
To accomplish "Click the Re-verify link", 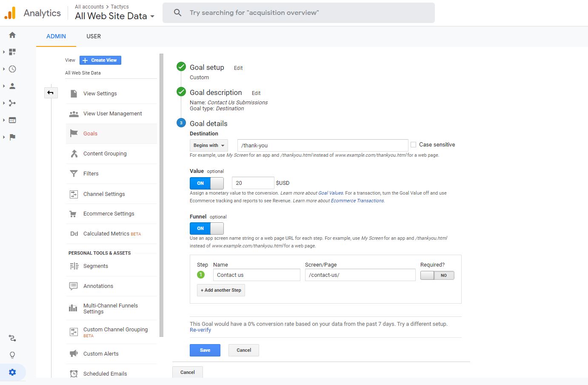I will pyautogui.click(x=200, y=330).
